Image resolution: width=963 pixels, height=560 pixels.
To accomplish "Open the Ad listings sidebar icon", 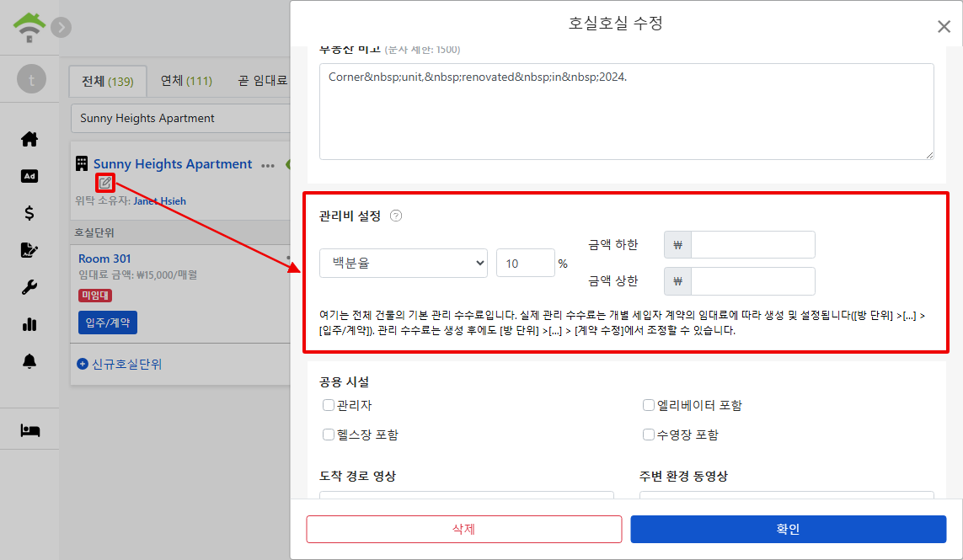I will coord(29,176).
